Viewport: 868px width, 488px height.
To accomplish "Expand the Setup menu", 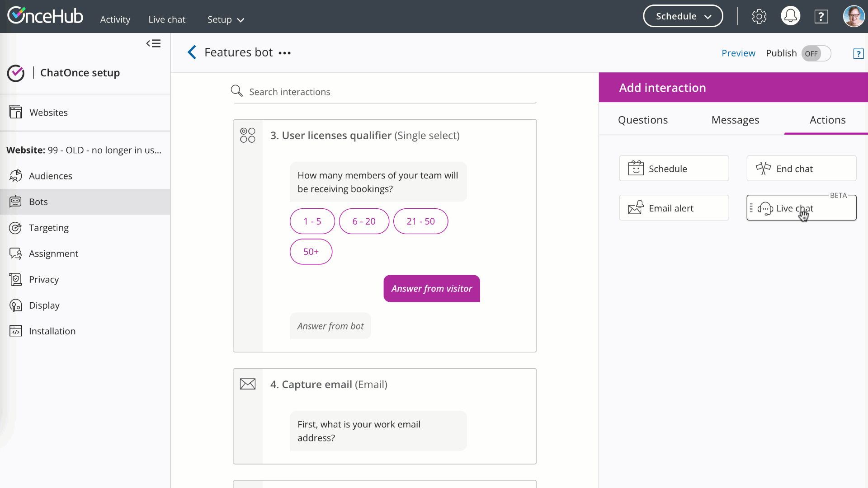I will [225, 19].
